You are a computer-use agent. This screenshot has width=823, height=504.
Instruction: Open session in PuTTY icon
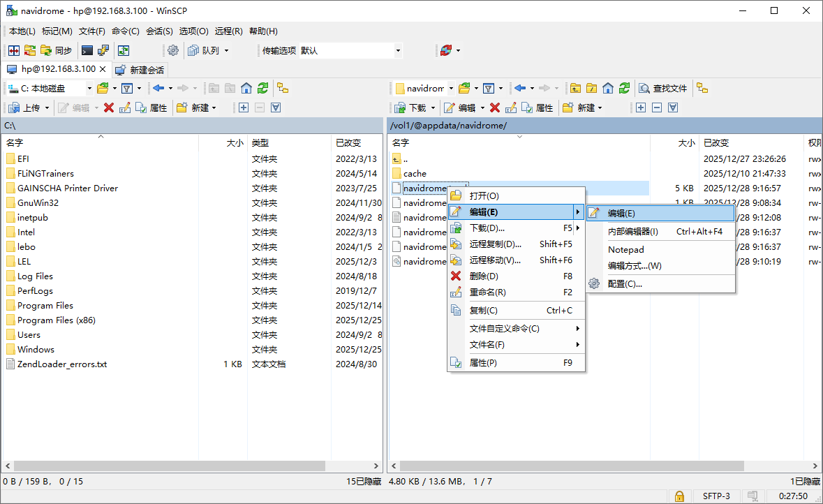point(103,50)
